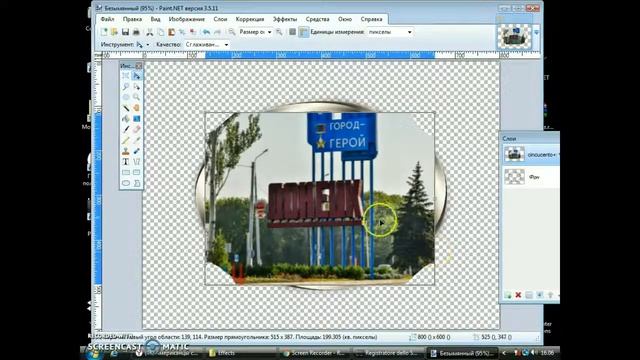Open the Окно menu
Screen dimensions: 640x360
(345, 19)
